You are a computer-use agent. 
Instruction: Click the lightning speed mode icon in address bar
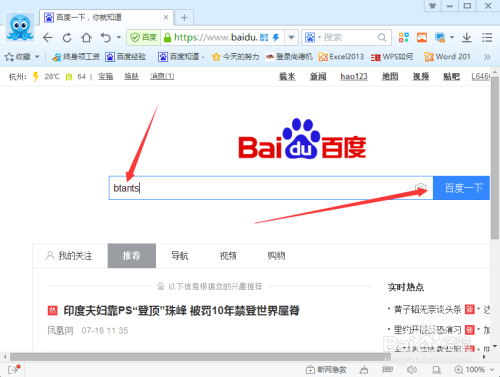coord(276,38)
